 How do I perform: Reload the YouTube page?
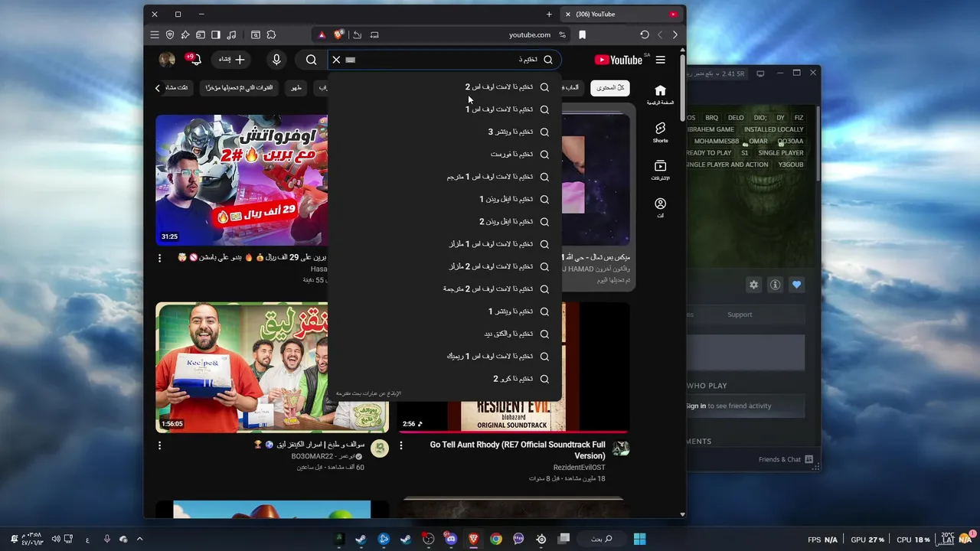[x=645, y=35]
